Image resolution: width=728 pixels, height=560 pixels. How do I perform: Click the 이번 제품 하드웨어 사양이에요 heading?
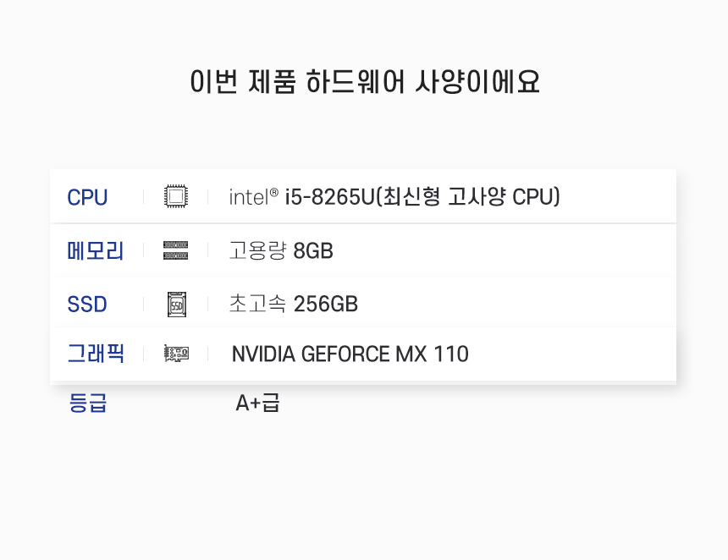(x=364, y=82)
